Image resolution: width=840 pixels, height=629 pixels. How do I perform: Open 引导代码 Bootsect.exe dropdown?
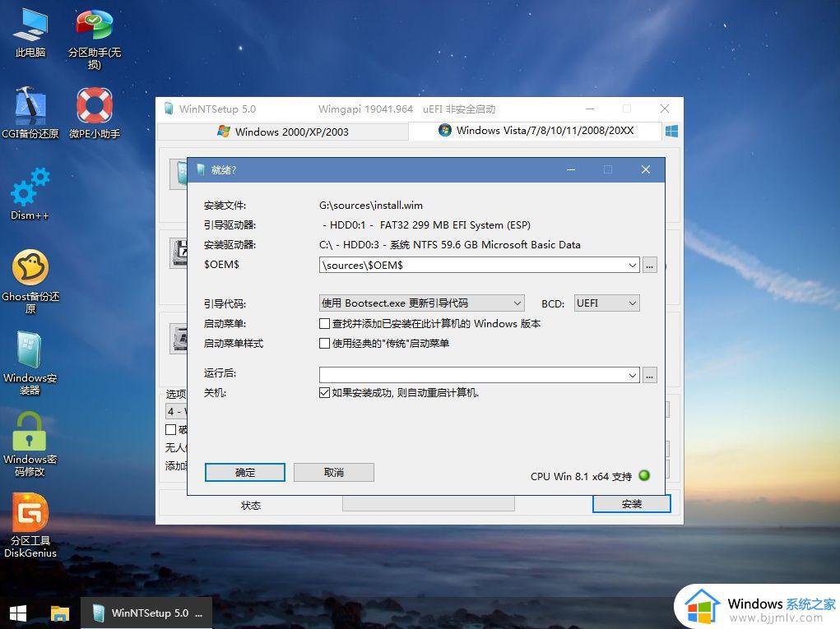(x=421, y=303)
